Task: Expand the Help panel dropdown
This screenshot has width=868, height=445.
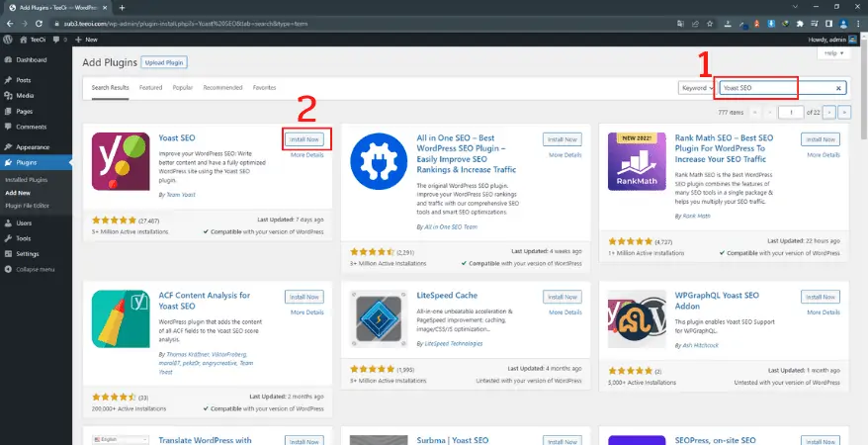Action: click(x=833, y=53)
